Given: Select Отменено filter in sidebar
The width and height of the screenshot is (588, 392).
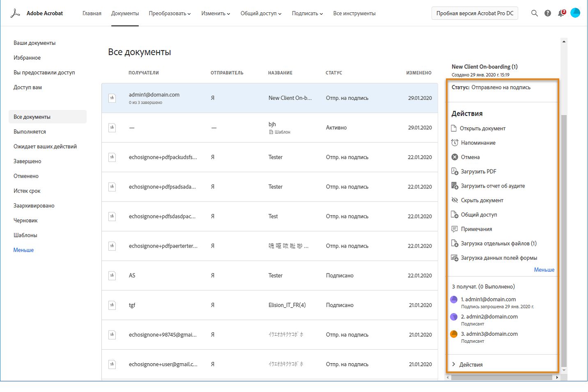Looking at the screenshot, I should coord(26,176).
